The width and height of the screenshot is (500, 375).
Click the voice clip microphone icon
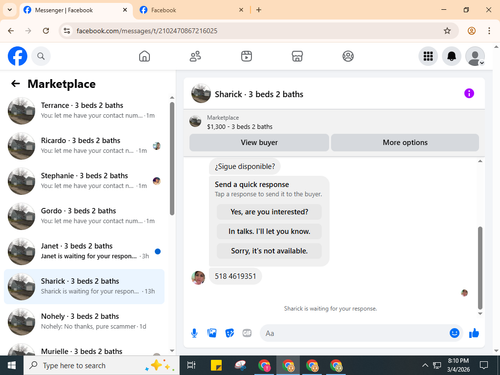tap(194, 333)
